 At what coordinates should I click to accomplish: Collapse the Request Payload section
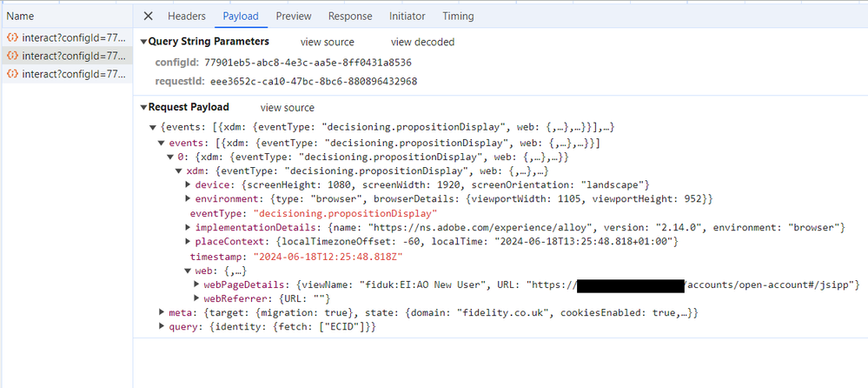coord(143,108)
